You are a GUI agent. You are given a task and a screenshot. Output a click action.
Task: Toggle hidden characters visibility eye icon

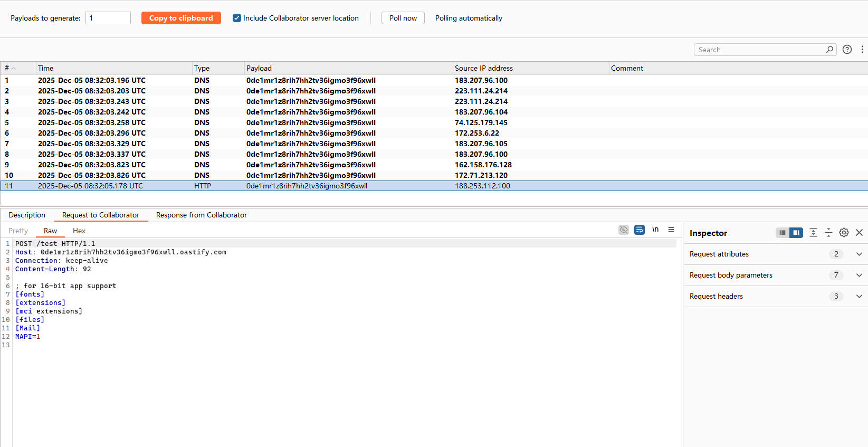(624, 230)
